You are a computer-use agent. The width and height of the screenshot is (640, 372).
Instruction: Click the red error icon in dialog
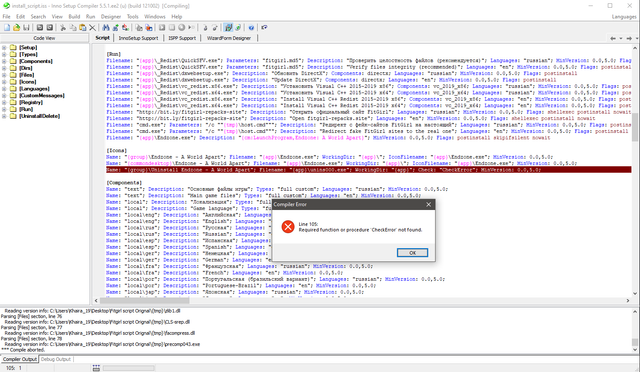pyautogui.click(x=288, y=227)
